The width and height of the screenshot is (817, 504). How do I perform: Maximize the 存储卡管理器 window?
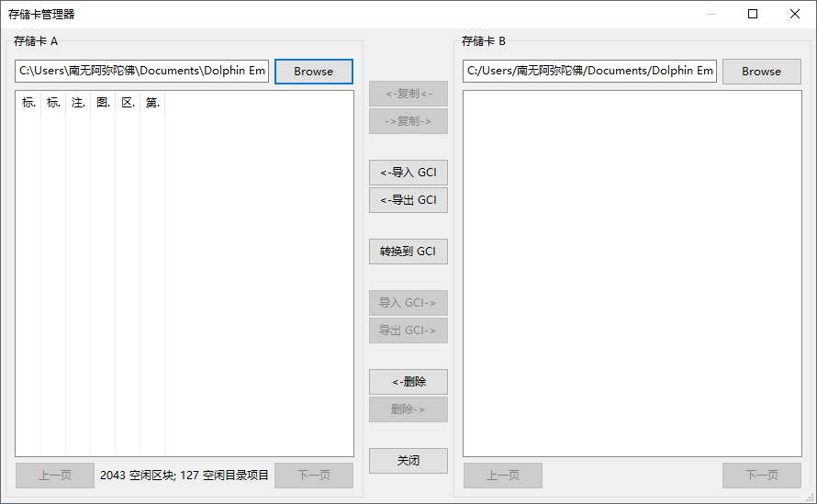click(753, 14)
